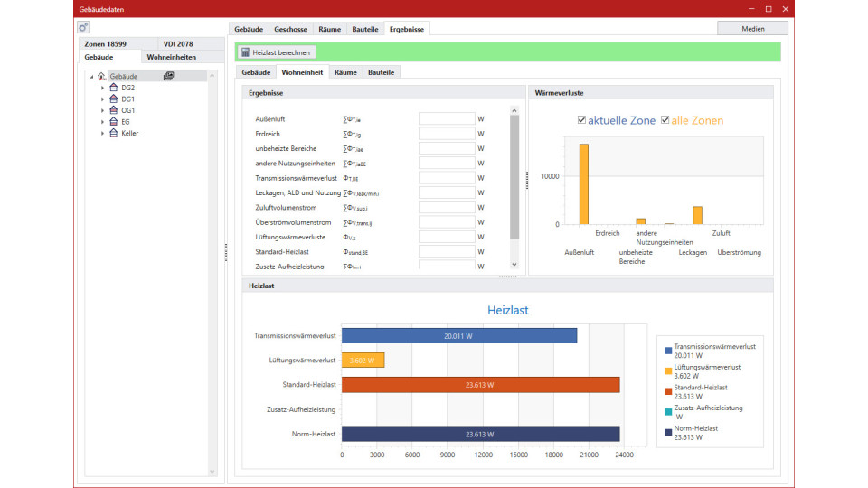Select the DG2 floor icon
The width and height of the screenshot is (868, 488).
click(x=113, y=88)
